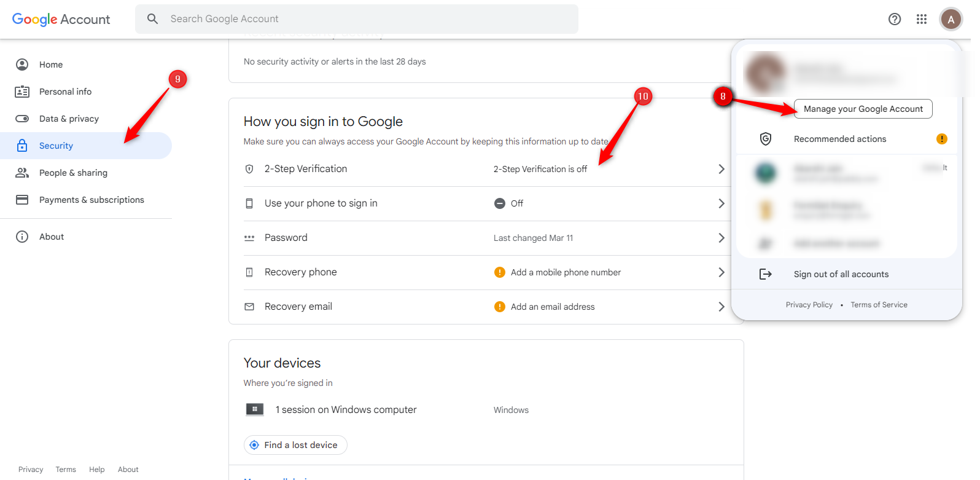Open the footer Help link
The height and width of the screenshot is (480, 980).
click(x=97, y=470)
